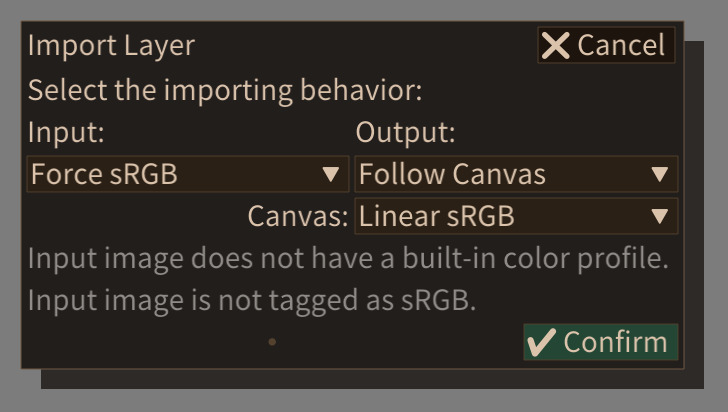Select the Force sRGB text in the Input box
This screenshot has width=728, height=412.
point(104,174)
